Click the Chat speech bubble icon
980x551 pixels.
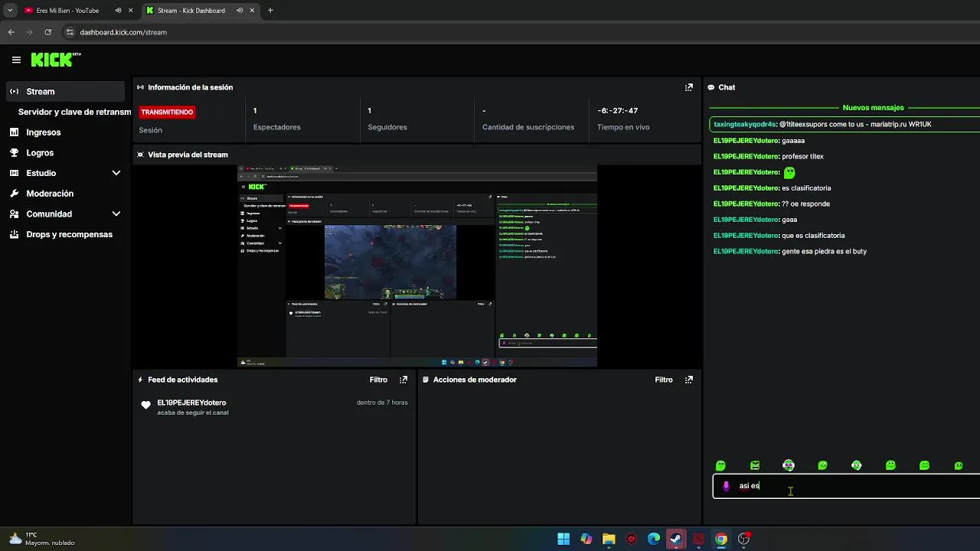711,87
